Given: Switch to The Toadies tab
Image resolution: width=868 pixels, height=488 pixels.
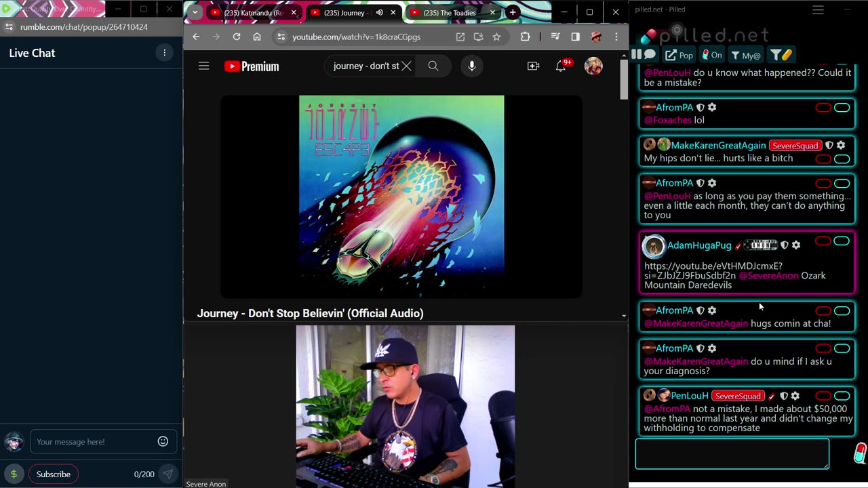Looking at the screenshot, I should click(453, 12).
